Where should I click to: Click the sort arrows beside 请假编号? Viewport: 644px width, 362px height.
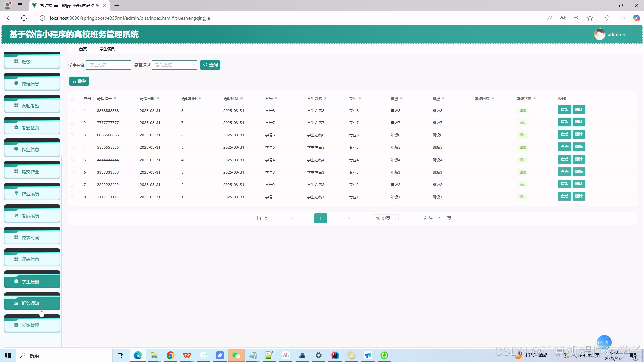pos(115,98)
